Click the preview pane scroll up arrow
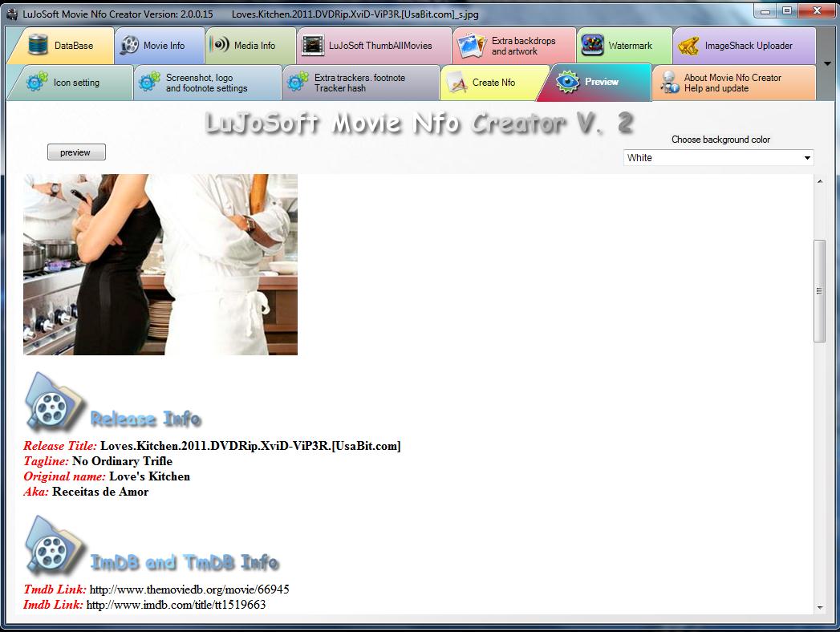The height and width of the screenshot is (632, 840). pos(820,182)
